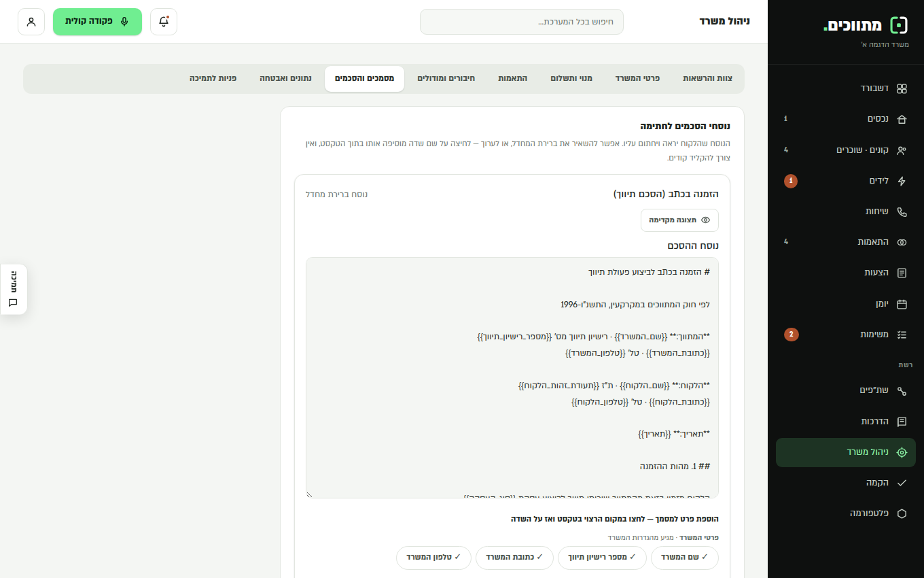
Task: Click the נוסחי הסכמים לחתימה heading
Action: pyautogui.click(x=686, y=126)
